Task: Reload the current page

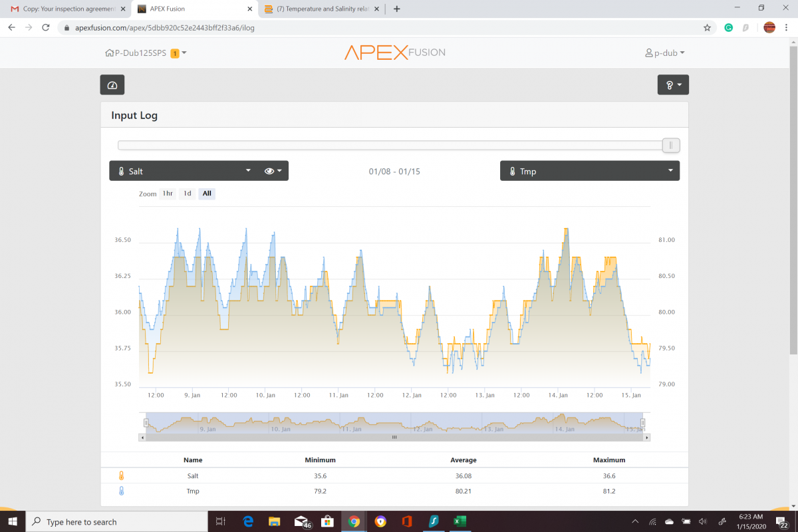Action: 45,28
